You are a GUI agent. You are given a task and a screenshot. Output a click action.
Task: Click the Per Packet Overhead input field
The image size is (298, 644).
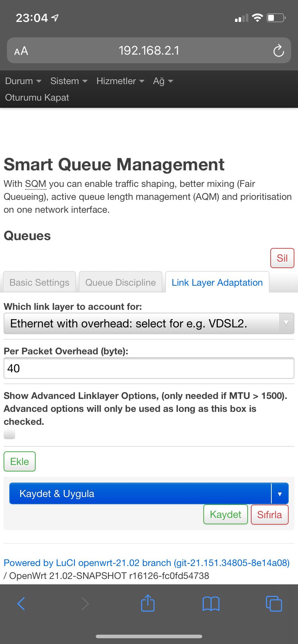coord(149,368)
